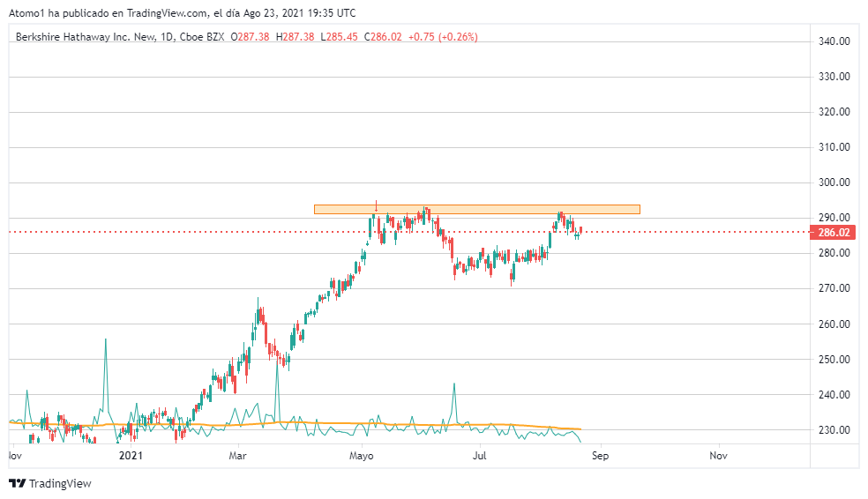Open the TradingView brand name link
The image size is (868, 499).
point(60,483)
